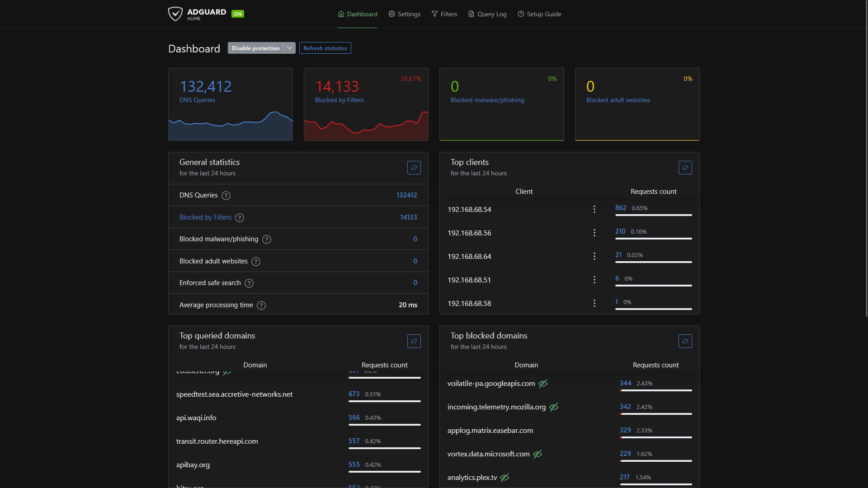Click the 673 requests count for speedtest domain
This screenshot has width=868, height=488.
coord(354,394)
